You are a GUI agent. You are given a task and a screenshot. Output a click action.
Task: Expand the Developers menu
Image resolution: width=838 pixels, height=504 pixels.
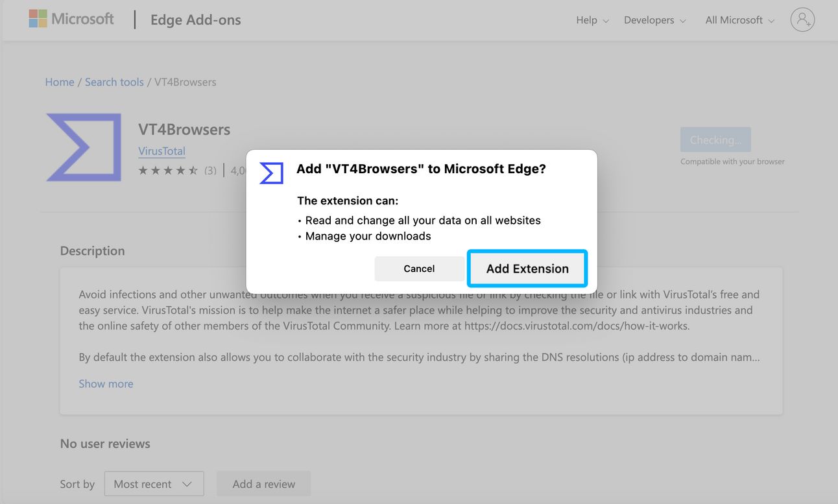654,20
